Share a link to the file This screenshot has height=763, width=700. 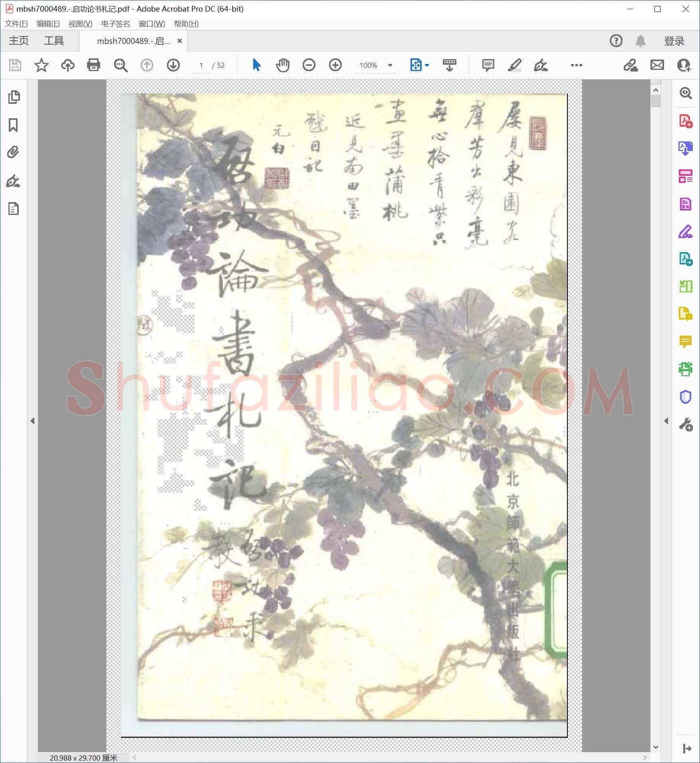631,65
